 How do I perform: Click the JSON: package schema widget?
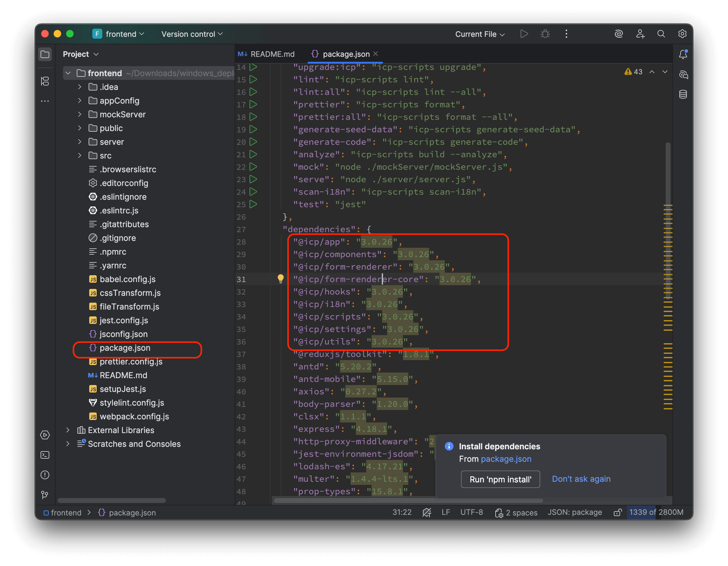coord(575,512)
